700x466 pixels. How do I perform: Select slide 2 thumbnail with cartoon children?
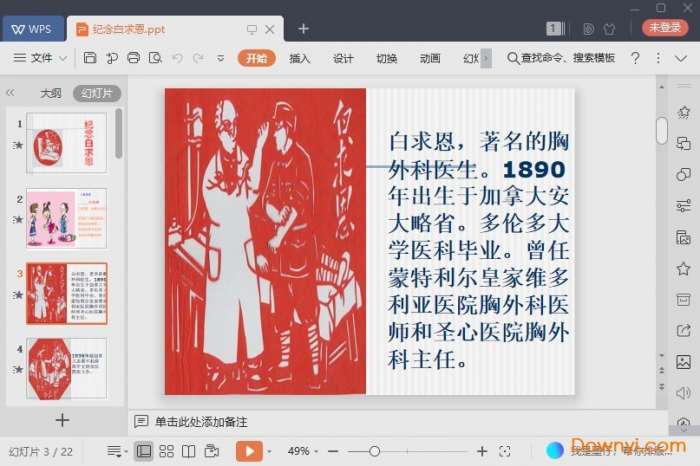pyautogui.click(x=67, y=218)
